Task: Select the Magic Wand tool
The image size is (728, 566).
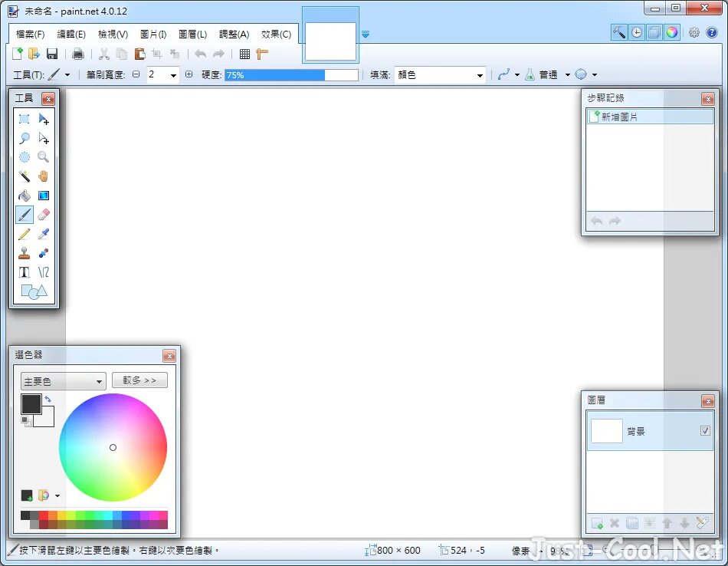Action: click(25, 176)
